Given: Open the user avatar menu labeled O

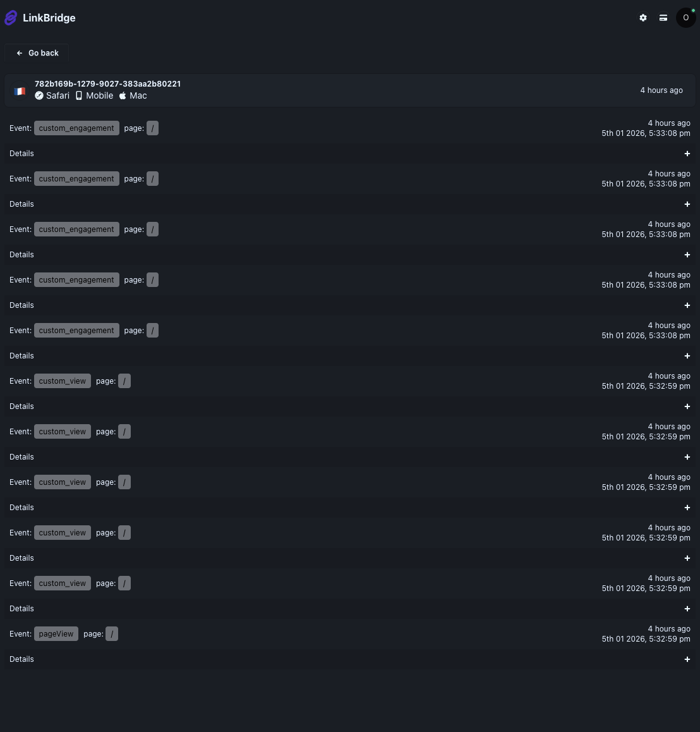Looking at the screenshot, I should pyautogui.click(x=686, y=18).
